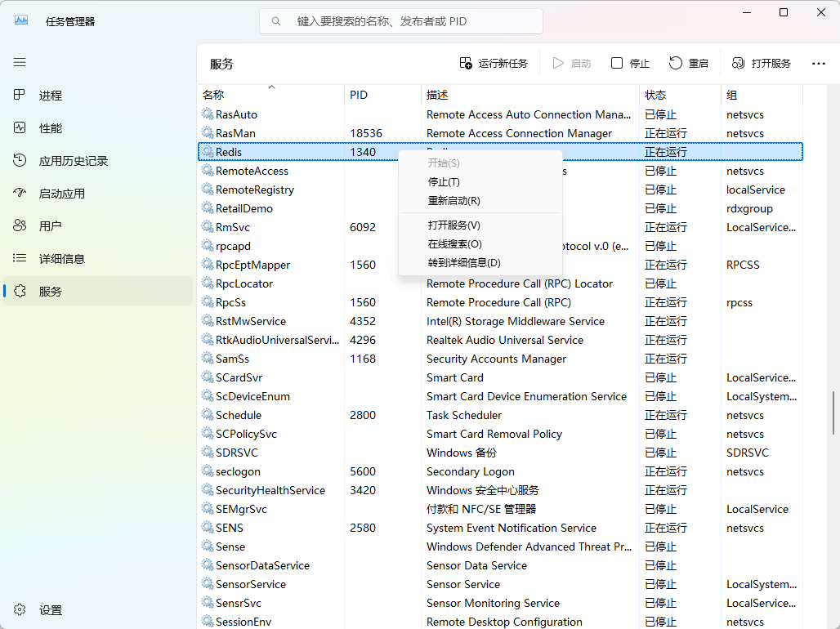The width and height of the screenshot is (840, 629).
Task: Open the 进程 (Processes) page in sidebar
Action: pos(51,95)
